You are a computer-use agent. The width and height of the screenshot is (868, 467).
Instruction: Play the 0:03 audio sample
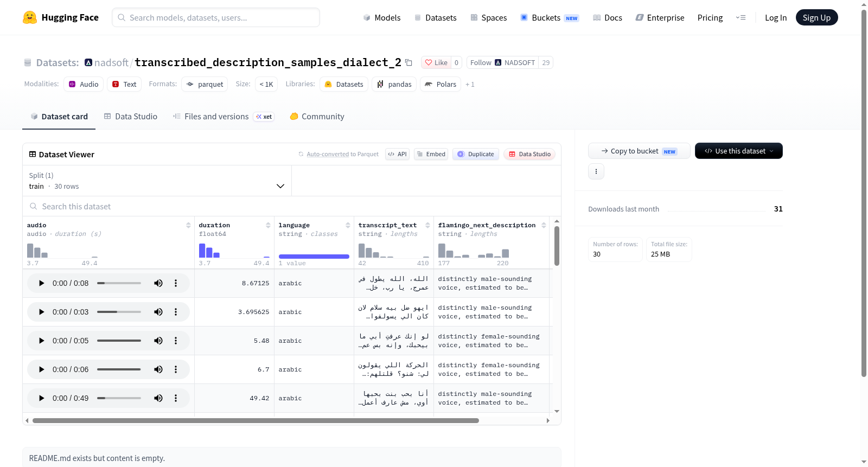click(x=42, y=312)
